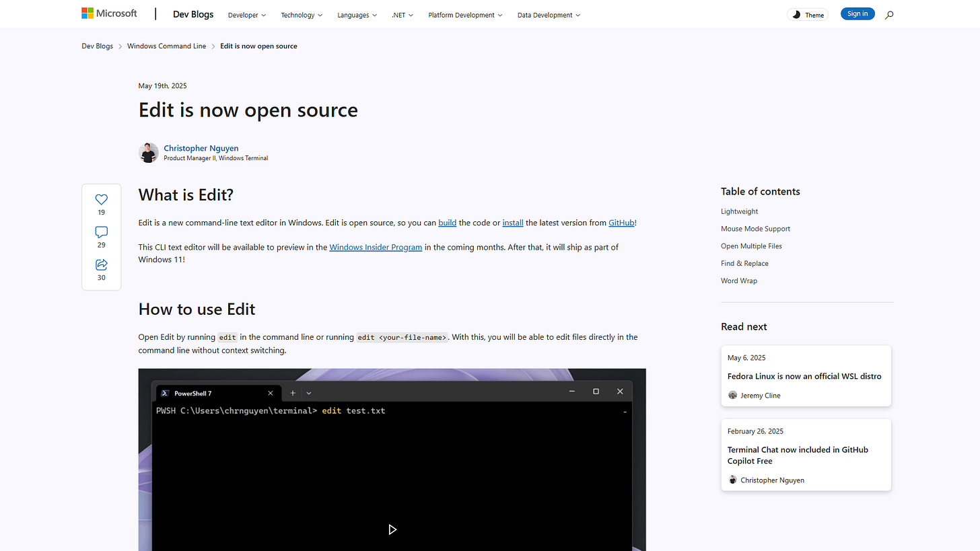Jump to Lightweight section
980x551 pixels.
739,211
